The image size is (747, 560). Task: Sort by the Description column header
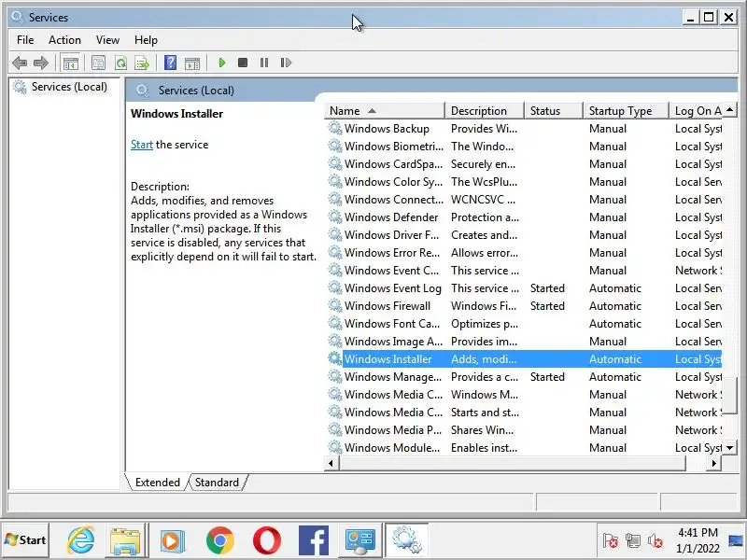pos(485,111)
